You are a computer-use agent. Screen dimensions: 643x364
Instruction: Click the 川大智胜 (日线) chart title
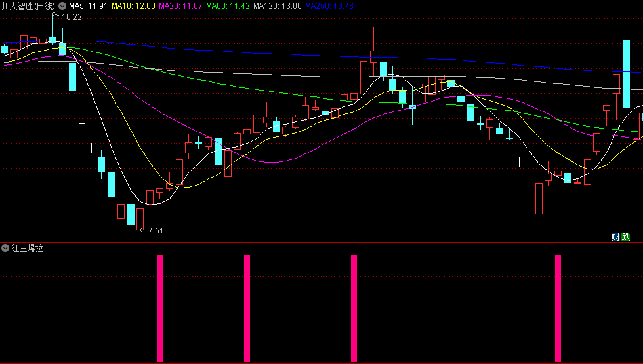click(28, 6)
